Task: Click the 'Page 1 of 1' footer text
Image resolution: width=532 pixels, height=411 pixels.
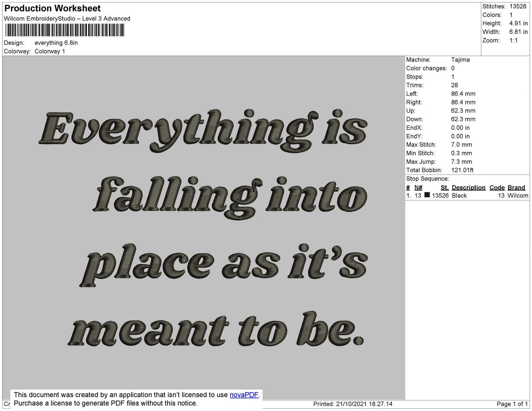Action: (512, 404)
